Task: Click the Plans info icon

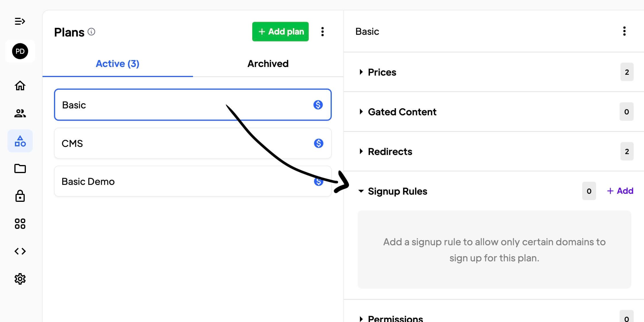Action: (91, 32)
